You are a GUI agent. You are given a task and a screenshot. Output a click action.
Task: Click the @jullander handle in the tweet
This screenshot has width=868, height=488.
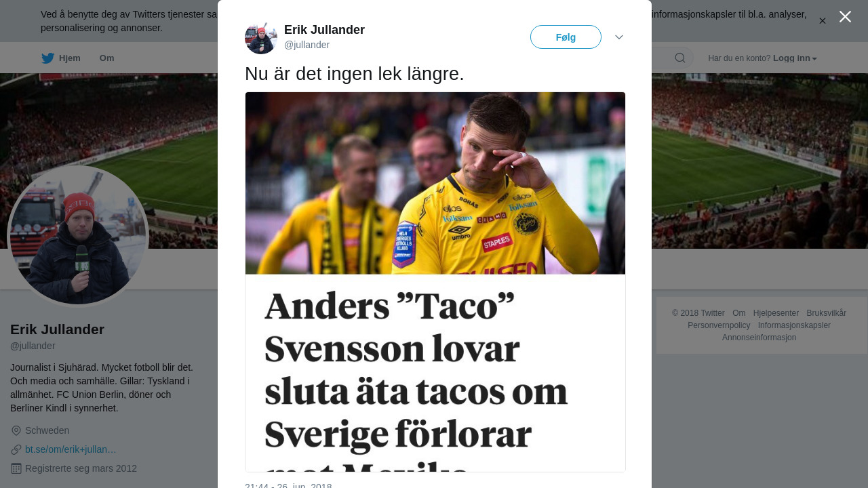307,45
